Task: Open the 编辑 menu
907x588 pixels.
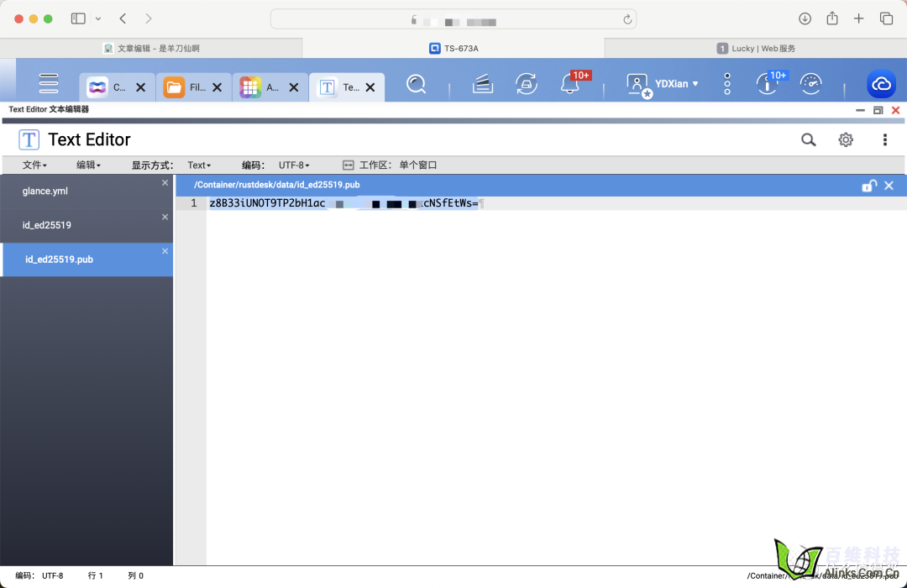Action: point(88,165)
